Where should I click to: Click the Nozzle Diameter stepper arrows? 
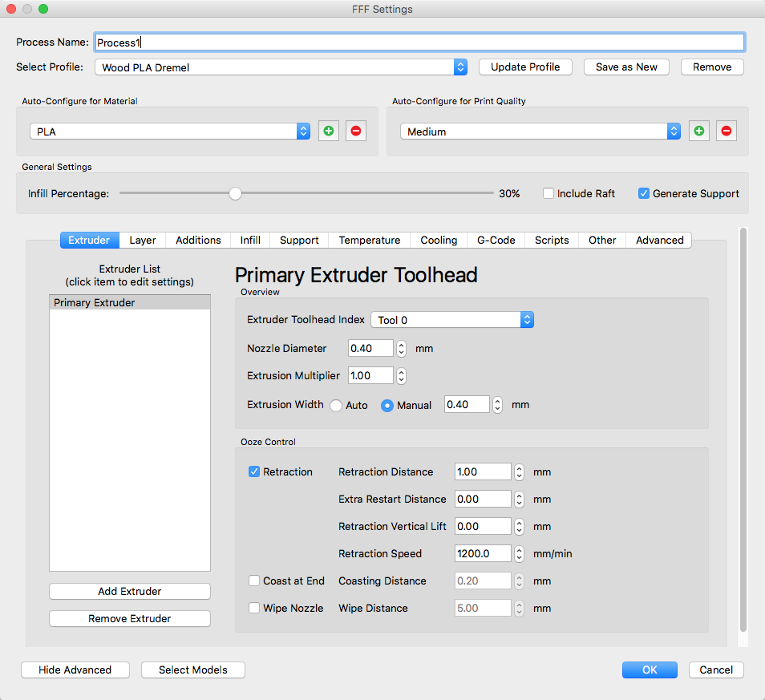pos(401,348)
